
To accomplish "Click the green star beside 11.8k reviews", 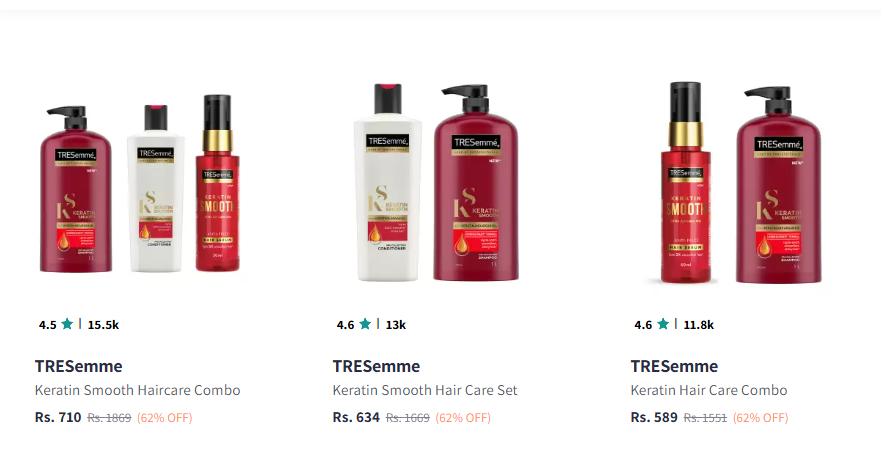I will coord(662,324).
